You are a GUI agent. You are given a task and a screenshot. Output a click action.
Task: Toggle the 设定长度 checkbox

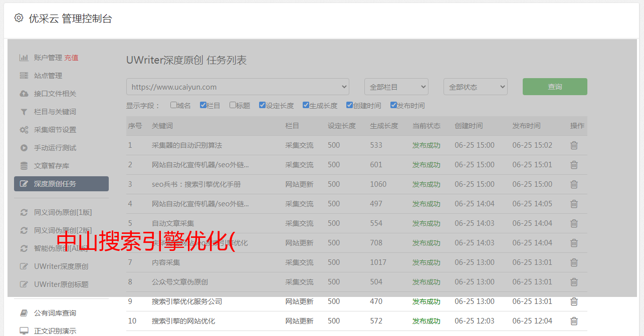click(262, 105)
